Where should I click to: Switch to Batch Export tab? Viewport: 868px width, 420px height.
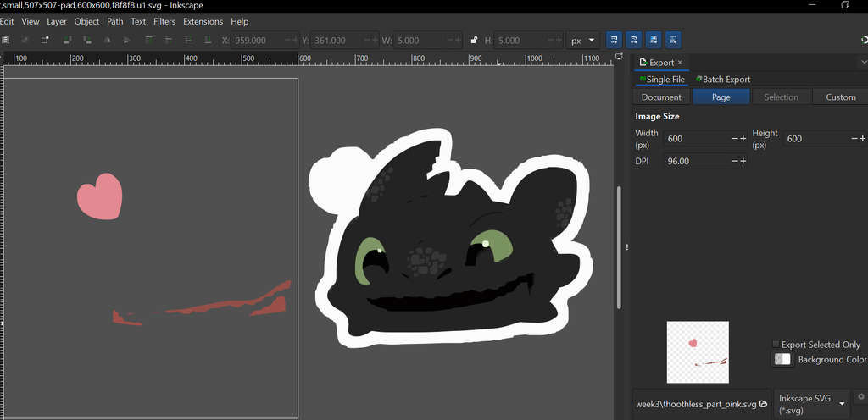tap(722, 80)
